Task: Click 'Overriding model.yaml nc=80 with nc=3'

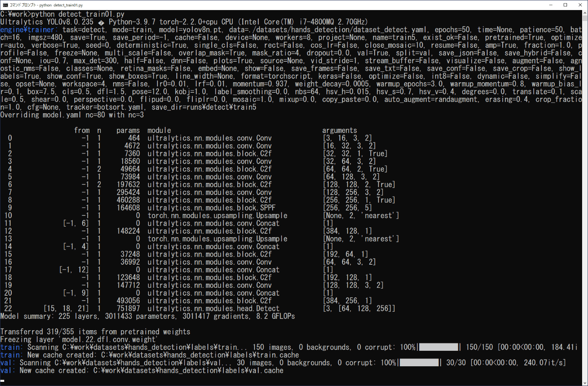Action: [72, 115]
